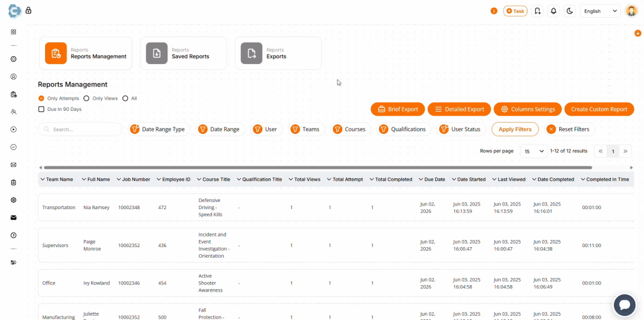Image resolution: width=644 pixels, height=320 pixels.
Task: Click the horizontal table scrollbar
Action: coord(317,168)
